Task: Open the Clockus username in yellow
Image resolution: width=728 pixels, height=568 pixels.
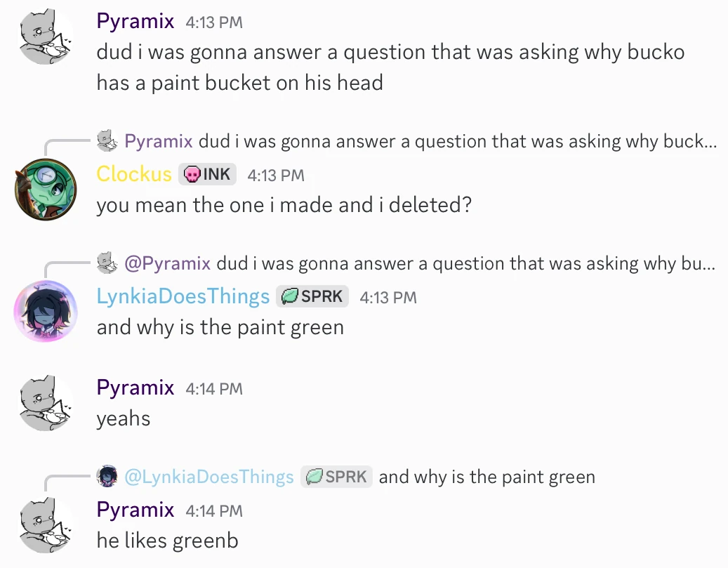Action: [134, 174]
